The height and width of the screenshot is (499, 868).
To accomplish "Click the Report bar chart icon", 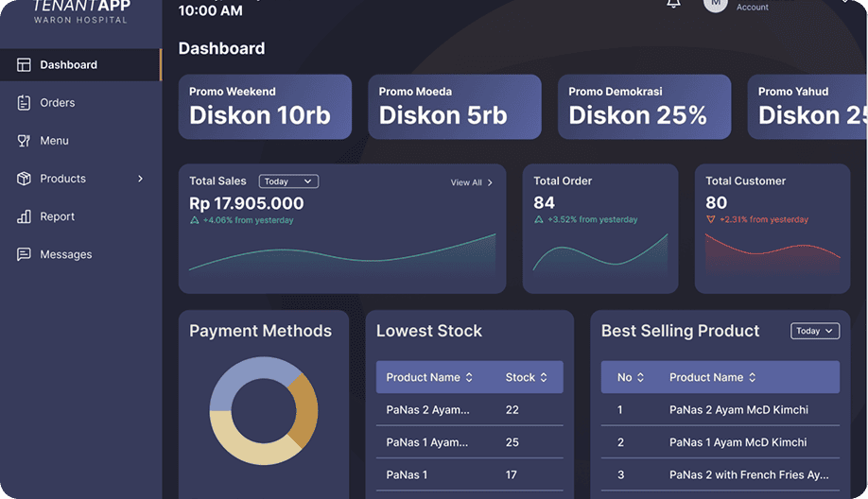I will click(25, 216).
